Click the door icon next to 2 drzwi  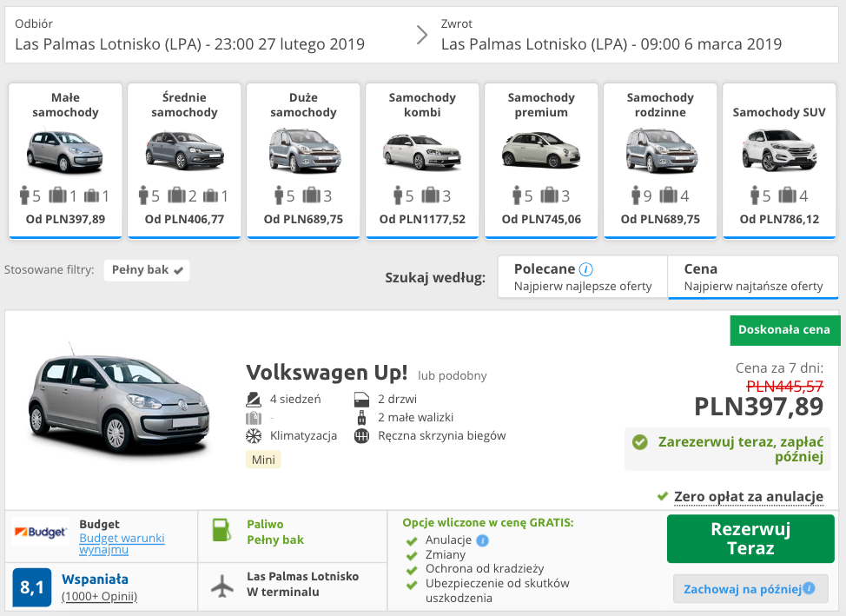click(x=364, y=400)
